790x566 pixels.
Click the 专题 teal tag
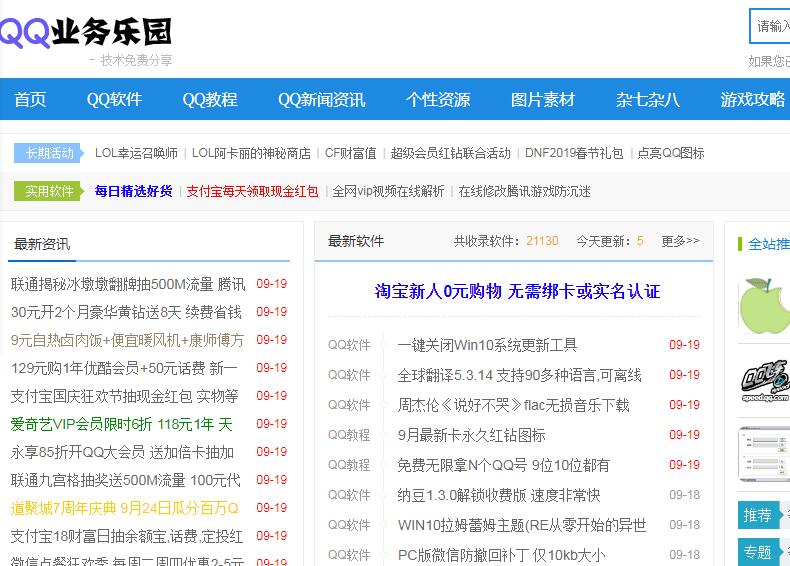click(x=758, y=552)
